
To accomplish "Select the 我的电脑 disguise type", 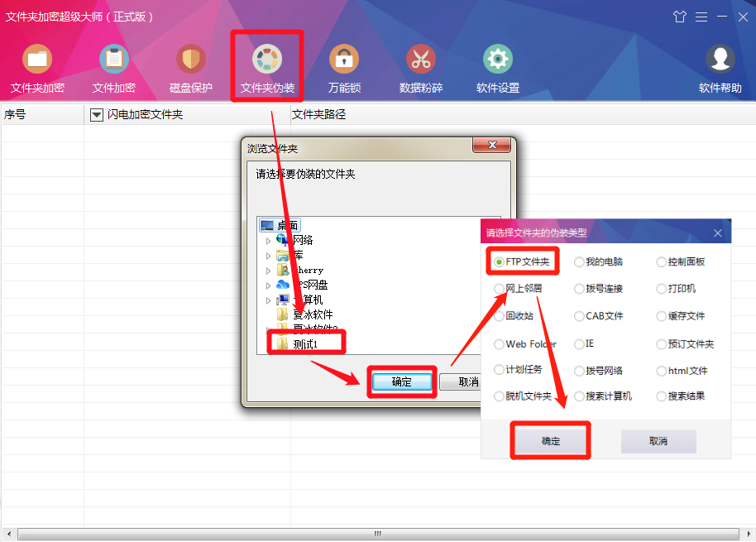I will (x=598, y=261).
